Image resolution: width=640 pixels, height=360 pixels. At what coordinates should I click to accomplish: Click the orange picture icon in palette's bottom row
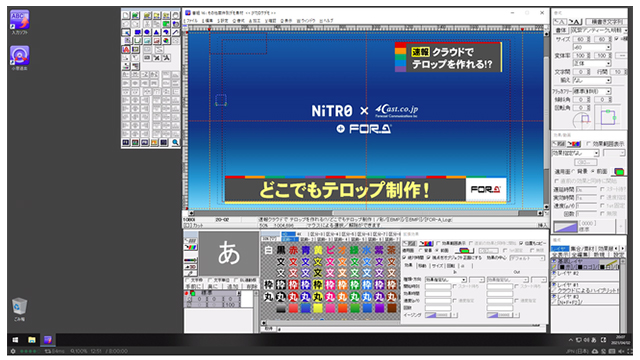(154, 142)
